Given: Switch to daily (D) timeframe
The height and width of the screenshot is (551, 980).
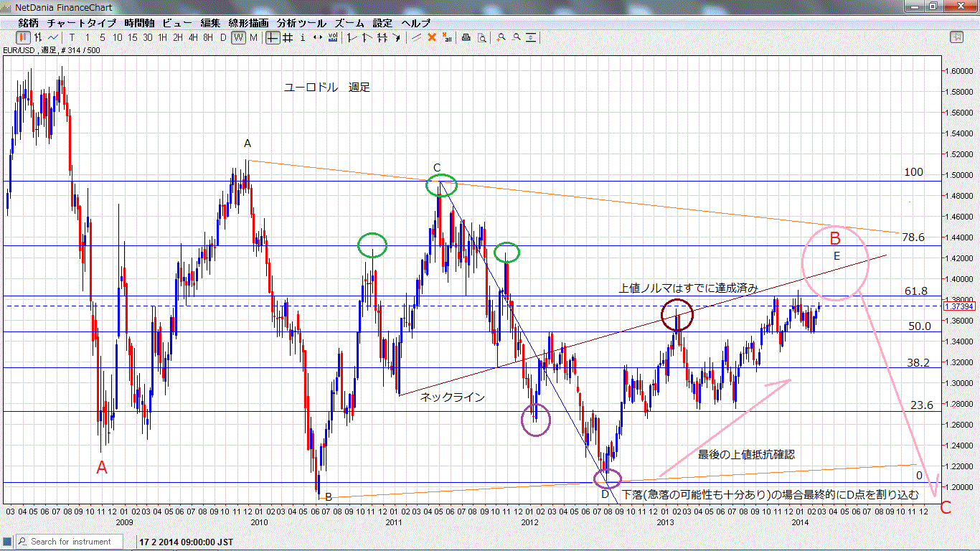Looking at the screenshot, I should (x=223, y=37).
